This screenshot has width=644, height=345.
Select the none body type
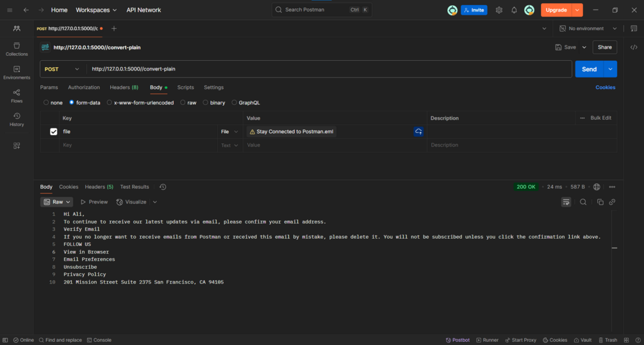click(x=46, y=102)
